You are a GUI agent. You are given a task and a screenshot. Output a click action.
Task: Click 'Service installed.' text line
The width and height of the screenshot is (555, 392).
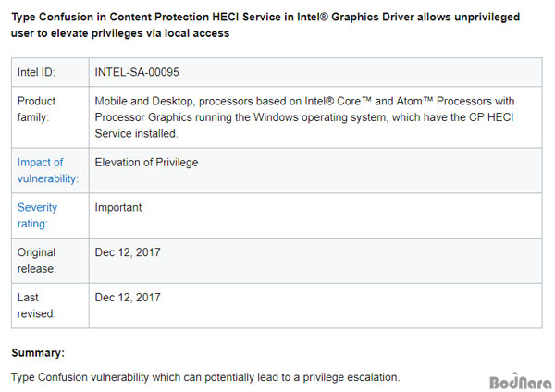[x=136, y=134]
